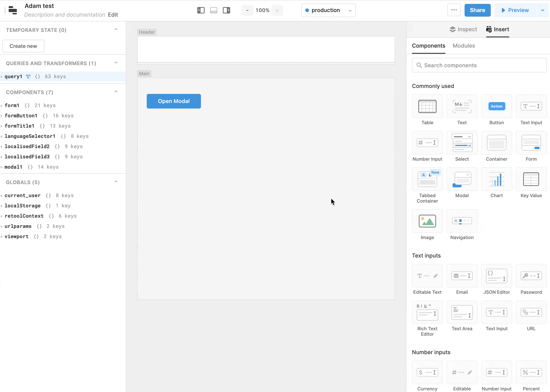
Task: Click the desktop layout view icon
Action: pyautogui.click(x=214, y=10)
